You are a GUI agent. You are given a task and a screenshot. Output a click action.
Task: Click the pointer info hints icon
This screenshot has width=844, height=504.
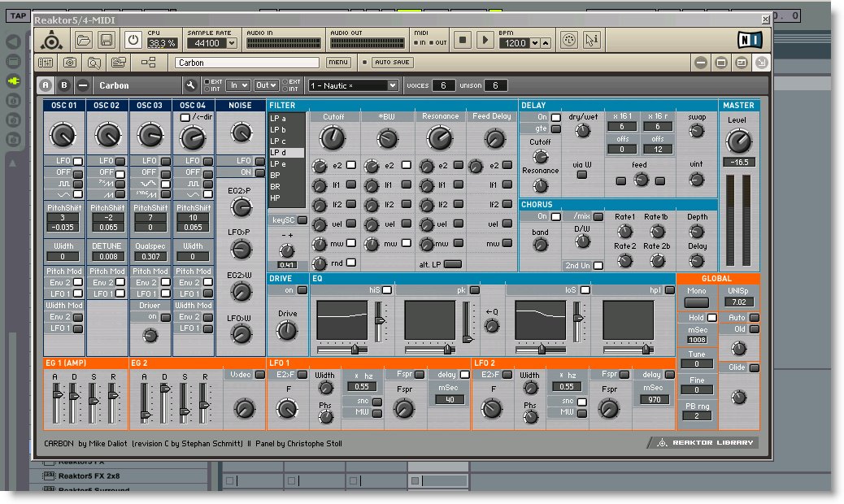(x=592, y=40)
